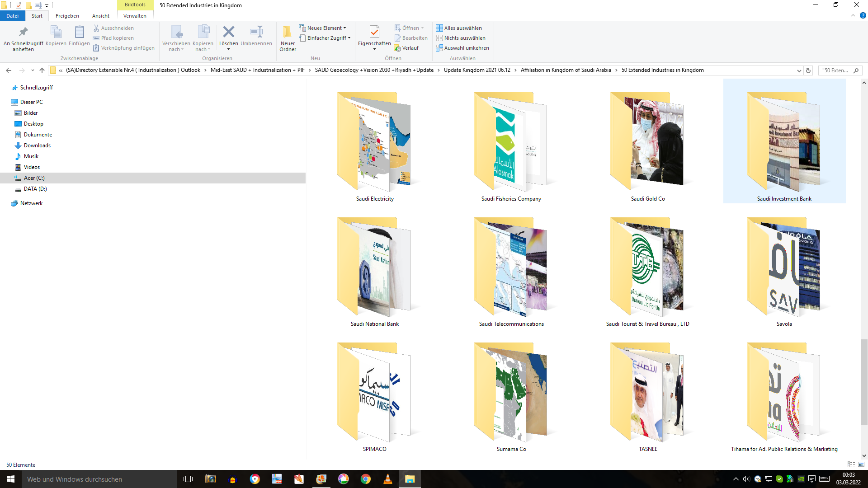
Task: Click the Windows taskbar search field
Action: click(x=99, y=479)
